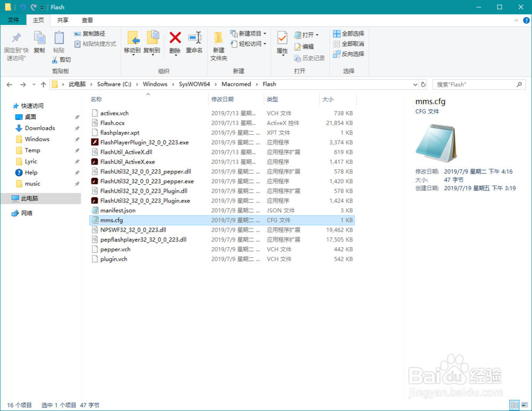Click the red Delete X icon
The height and width of the screenshot is (411, 532).
click(175, 37)
